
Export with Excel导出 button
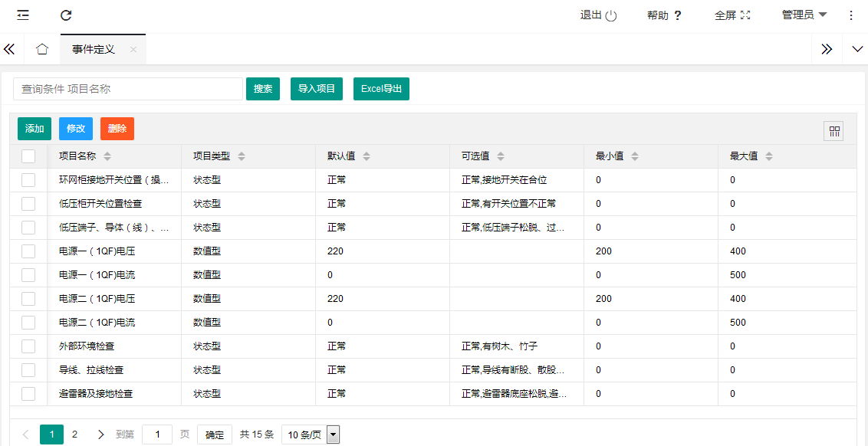click(x=381, y=89)
